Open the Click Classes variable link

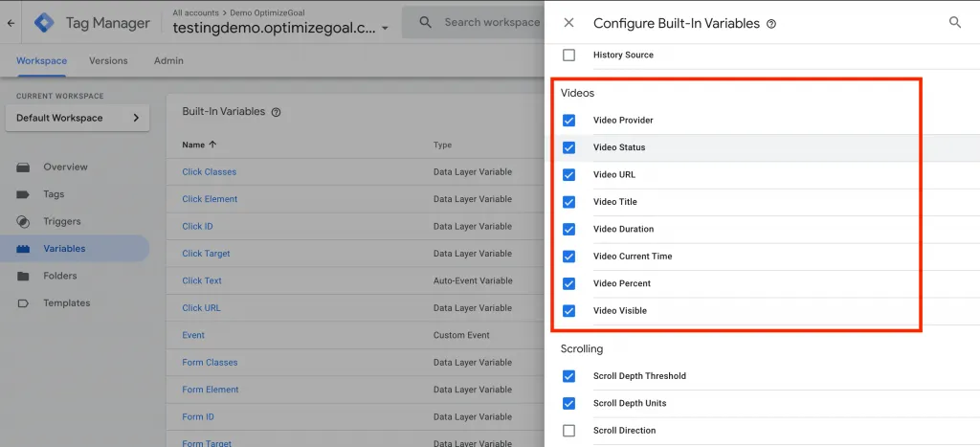pyautogui.click(x=210, y=172)
